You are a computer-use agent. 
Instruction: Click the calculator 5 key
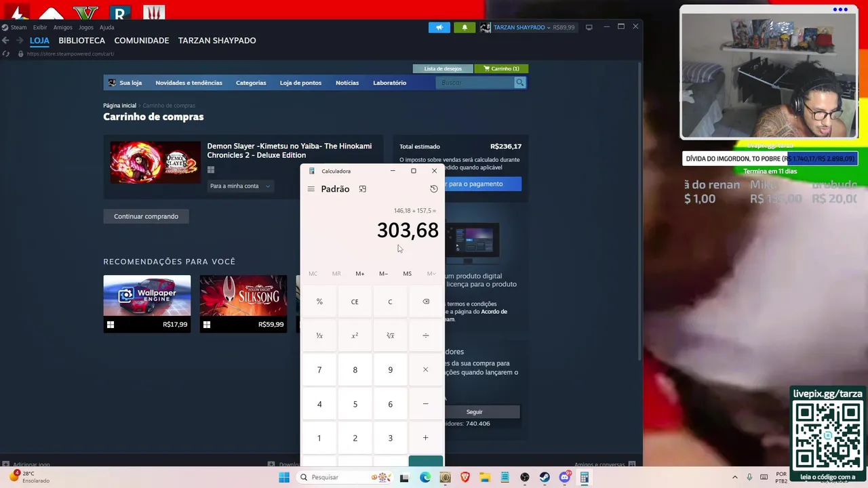coord(355,404)
